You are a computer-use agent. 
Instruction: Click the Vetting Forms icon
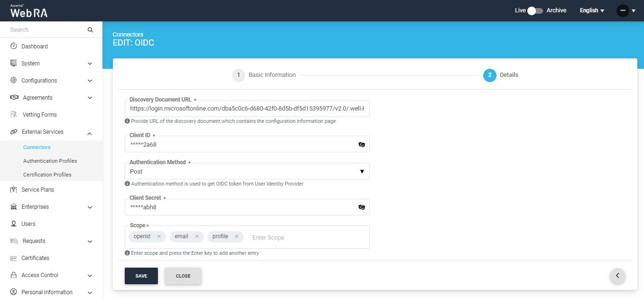pyautogui.click(x=14, y=115)
